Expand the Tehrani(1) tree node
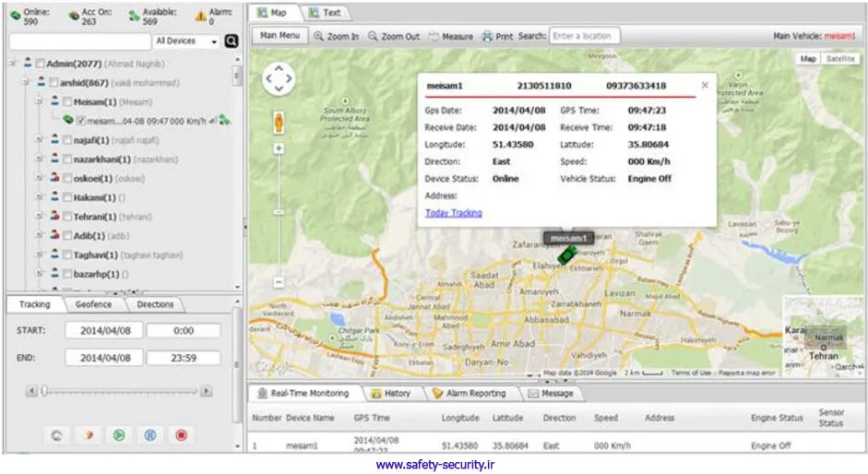This screenshot has width=868, height=474. click(x=40, y=217)
